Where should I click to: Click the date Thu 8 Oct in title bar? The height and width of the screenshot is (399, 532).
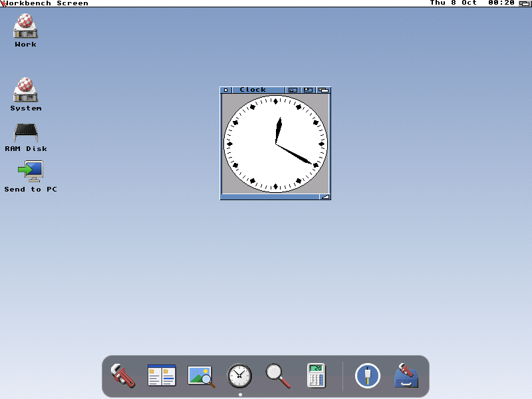[454, 3]
